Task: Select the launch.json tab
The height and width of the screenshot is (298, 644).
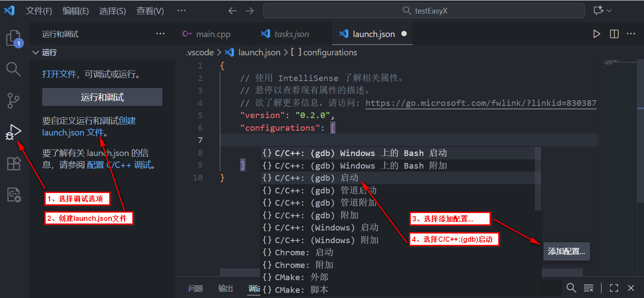Action: [x=372, y=34]
